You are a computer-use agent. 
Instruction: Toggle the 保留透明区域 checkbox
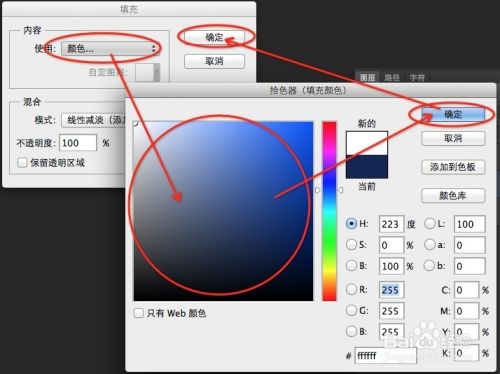[x=22, y=163]
